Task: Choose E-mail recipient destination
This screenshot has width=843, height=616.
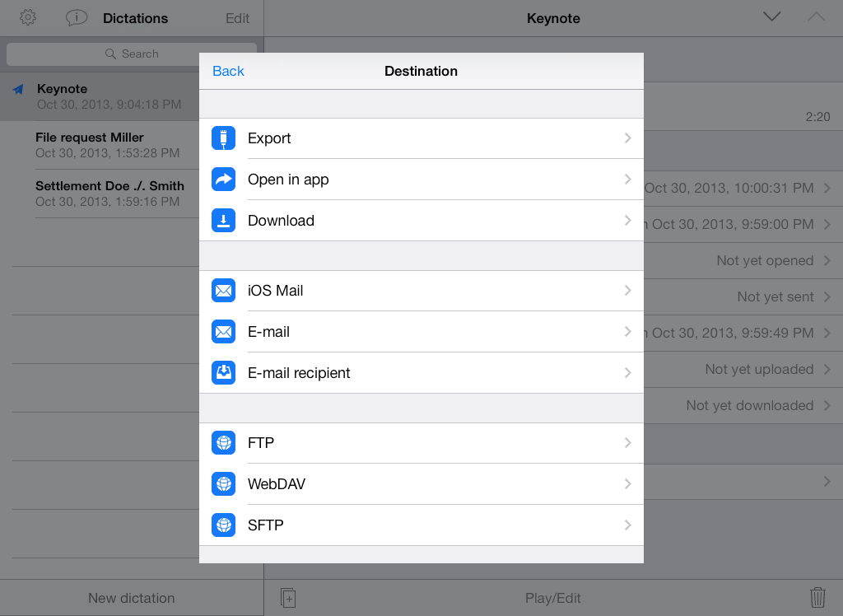Action: click(421, 373)
